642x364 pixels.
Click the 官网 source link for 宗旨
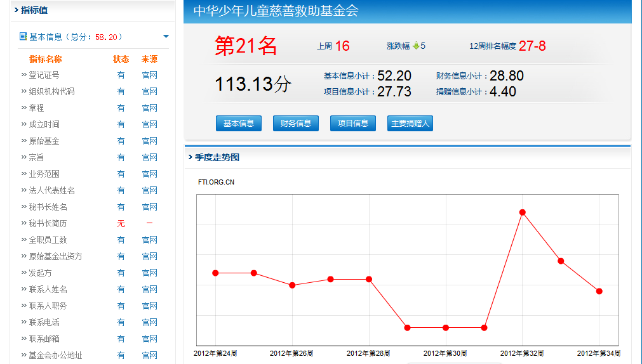click(149, 157)
